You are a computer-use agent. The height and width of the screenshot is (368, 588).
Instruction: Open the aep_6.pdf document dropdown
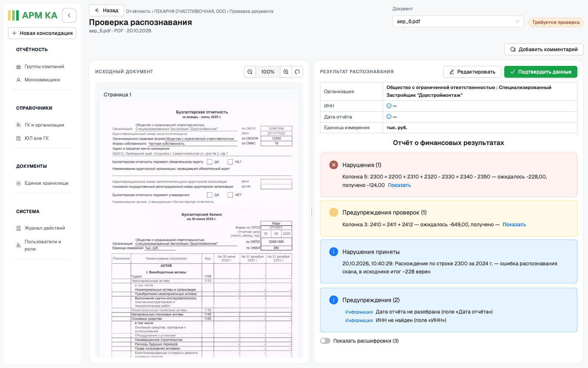(x=458, y=21)
